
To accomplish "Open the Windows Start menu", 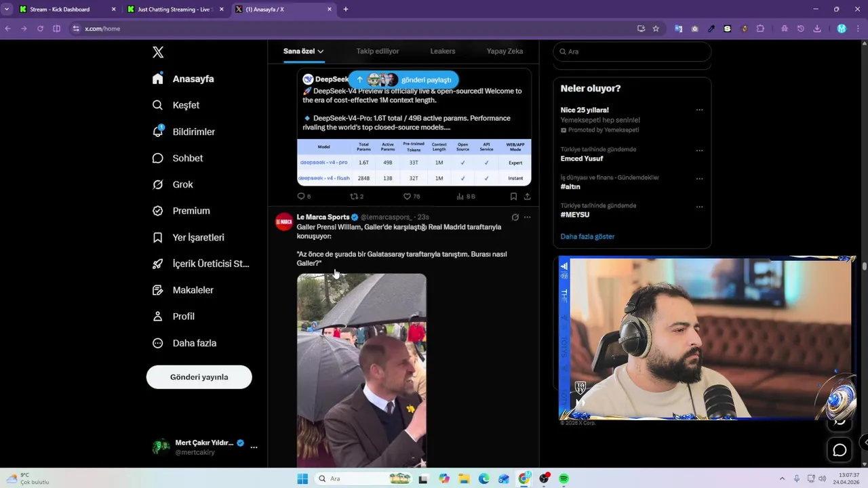I will point(302,479).
